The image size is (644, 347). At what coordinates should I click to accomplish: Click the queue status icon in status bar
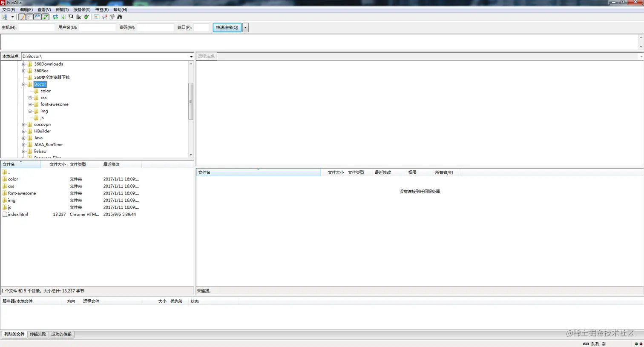[x=586, y=344]
